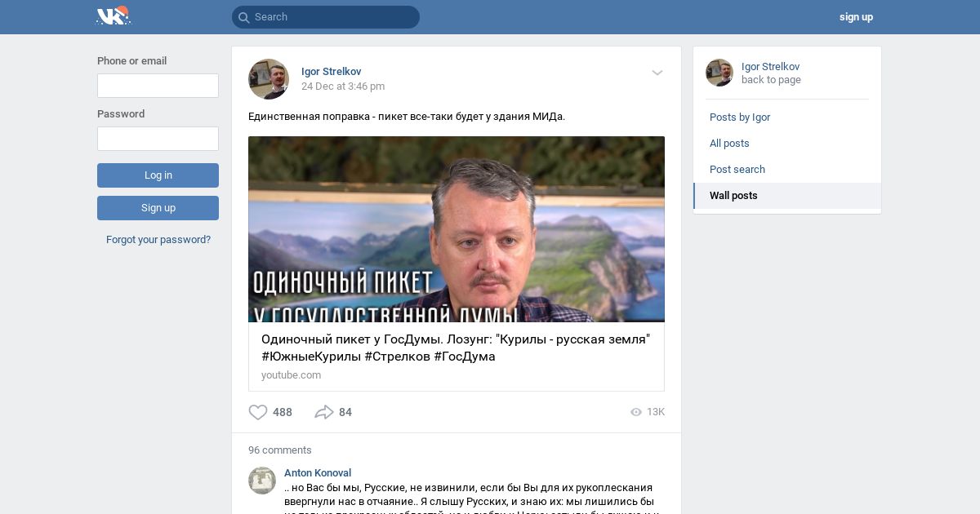Select All posts filter
Screen dimensions: 980x514
pyautogui.click(x=729, y=144)
